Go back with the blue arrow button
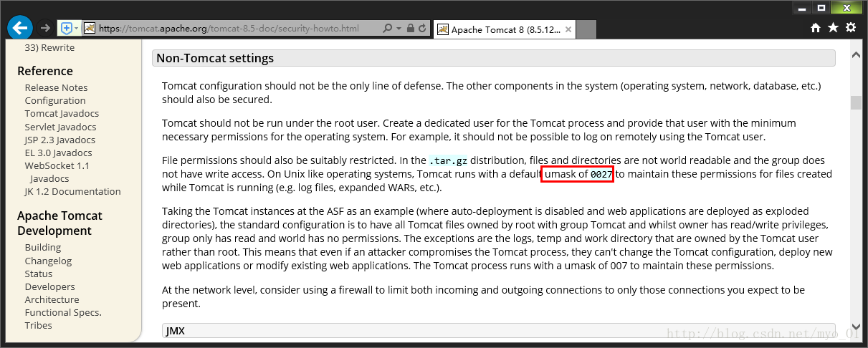This screenshot has width=868, height=348. [x=20, y=28]
